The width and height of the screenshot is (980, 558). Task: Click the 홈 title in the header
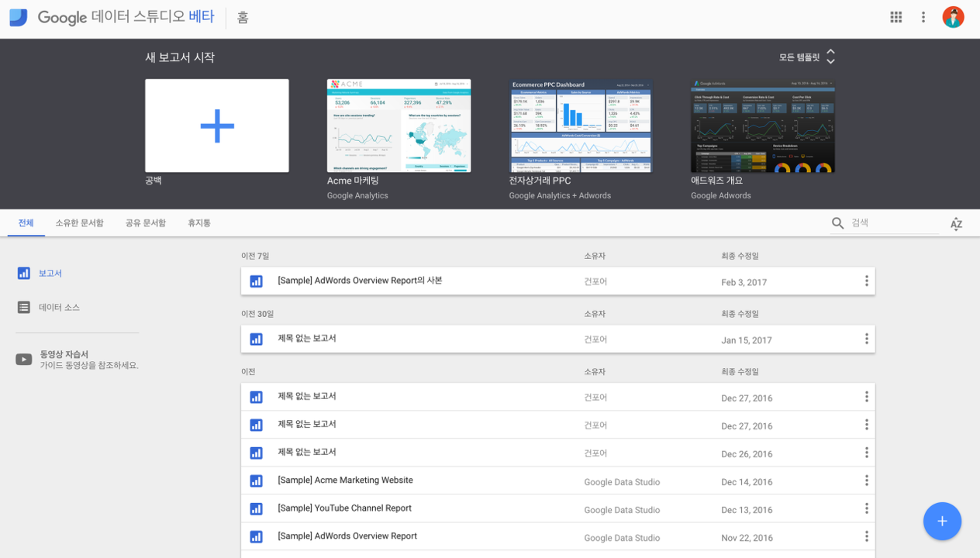[x=243, y=18]
